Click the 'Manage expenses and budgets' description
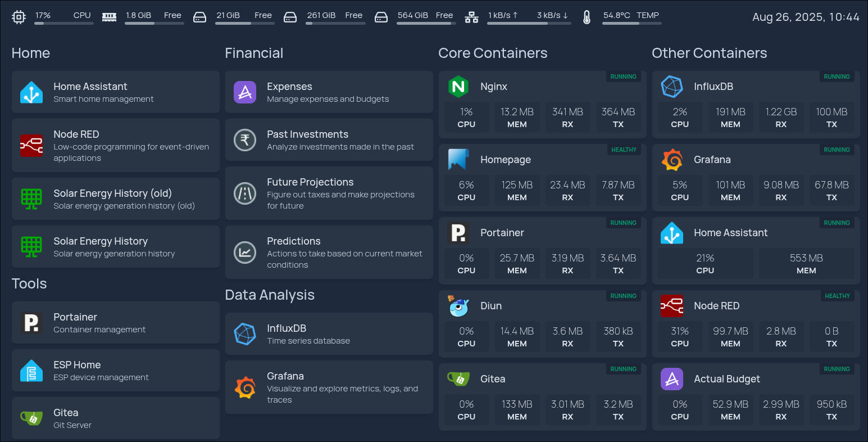 pos(328,99)
